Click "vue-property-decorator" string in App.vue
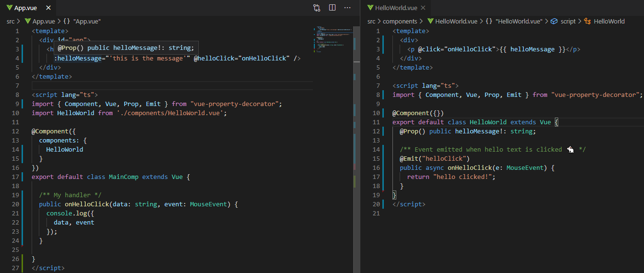This screenshot has width=644, height=273. [236, 104]
